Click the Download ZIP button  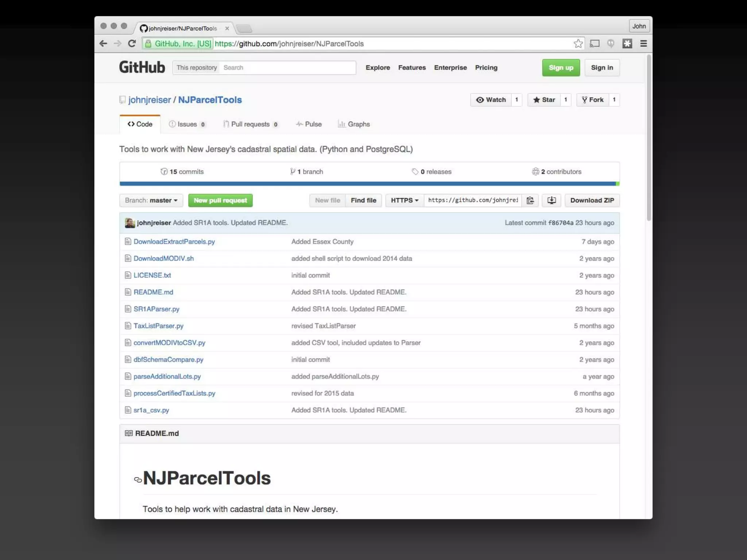(x=592, y=200)
